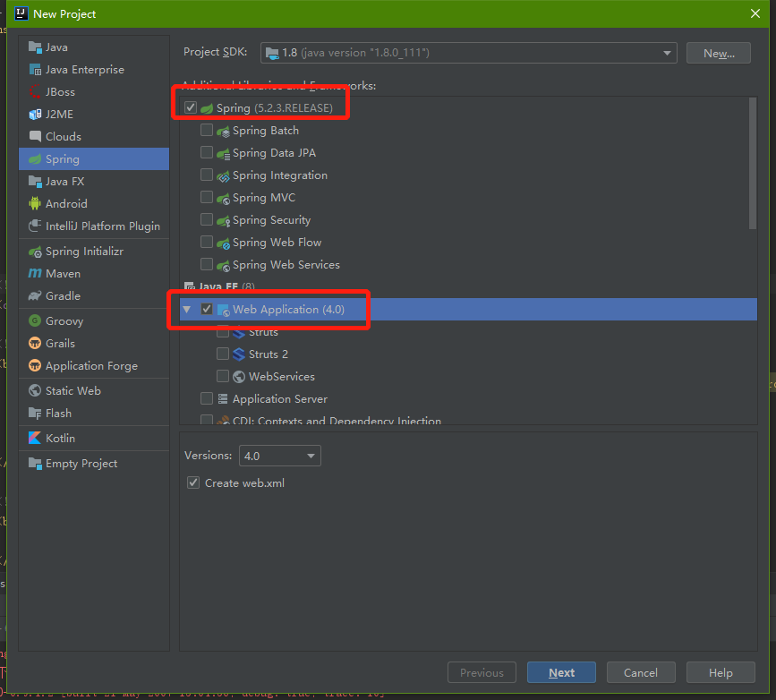This screenshot has height=700, width=776.
Task: Click the Cancel button
Action: click(641, 673)
